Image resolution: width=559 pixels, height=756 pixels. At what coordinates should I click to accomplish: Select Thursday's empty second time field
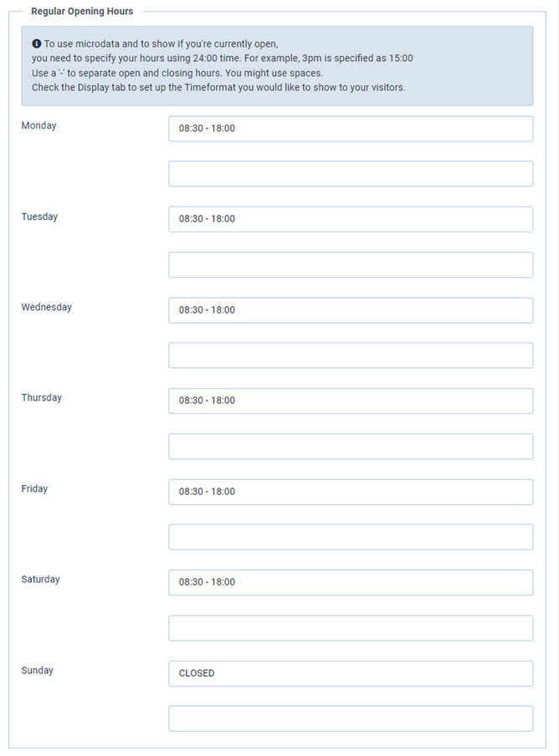click(x=350, y=446)
